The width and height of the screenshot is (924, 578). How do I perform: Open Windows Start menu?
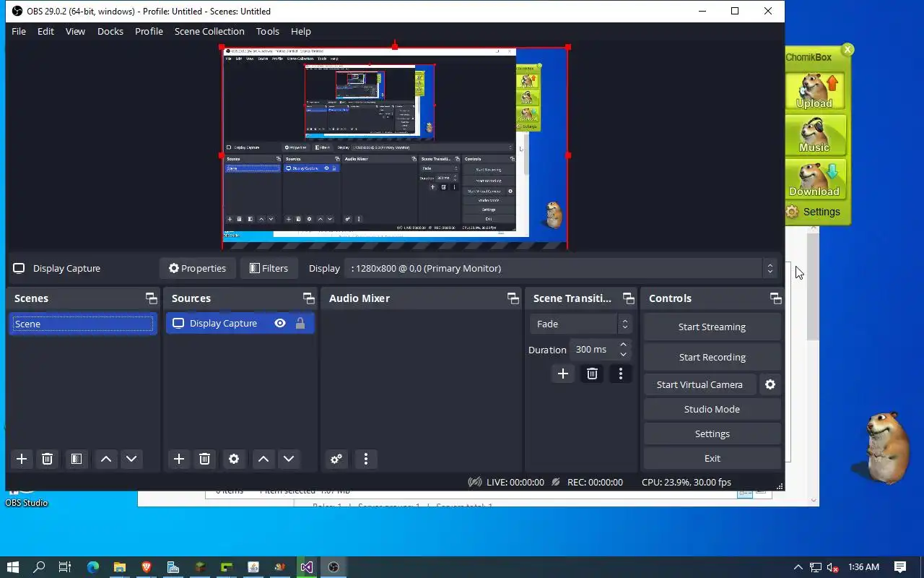pos(13,567)
